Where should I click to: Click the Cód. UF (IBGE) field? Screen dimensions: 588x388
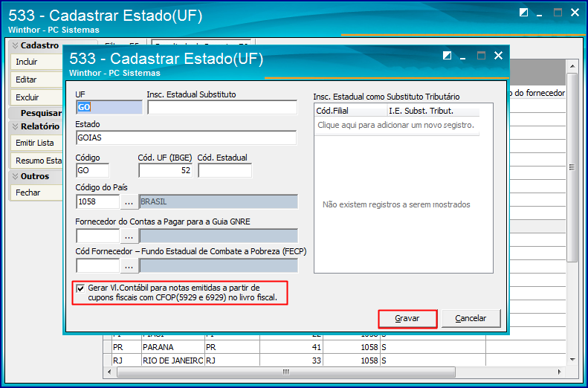click(x=165, y=170)
